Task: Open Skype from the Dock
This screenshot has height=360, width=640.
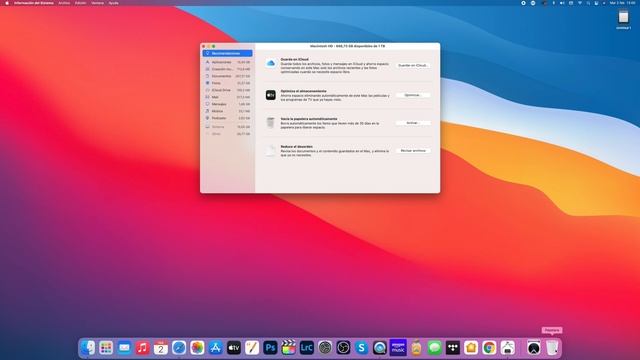Action: coord(362,348)
